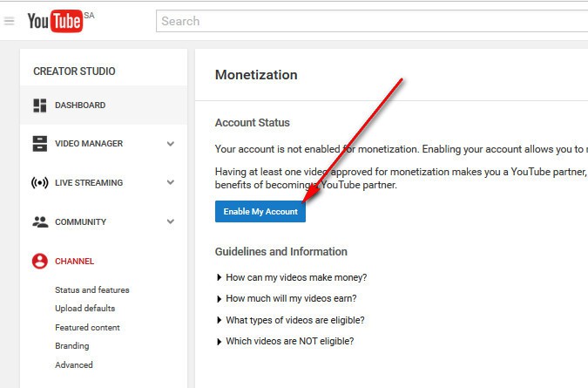Click the Video Manager drawer icon
Viewport: 588px width, 388px height.
point(40,144)
